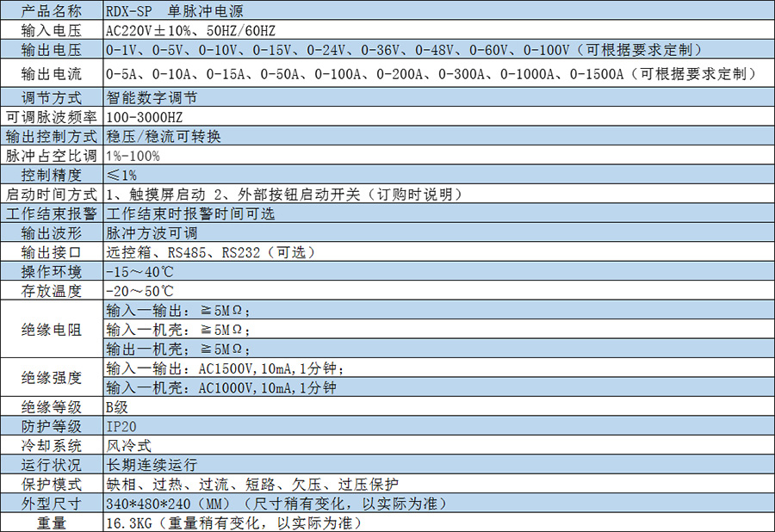Click the 调节方式 label

[52, 97]
